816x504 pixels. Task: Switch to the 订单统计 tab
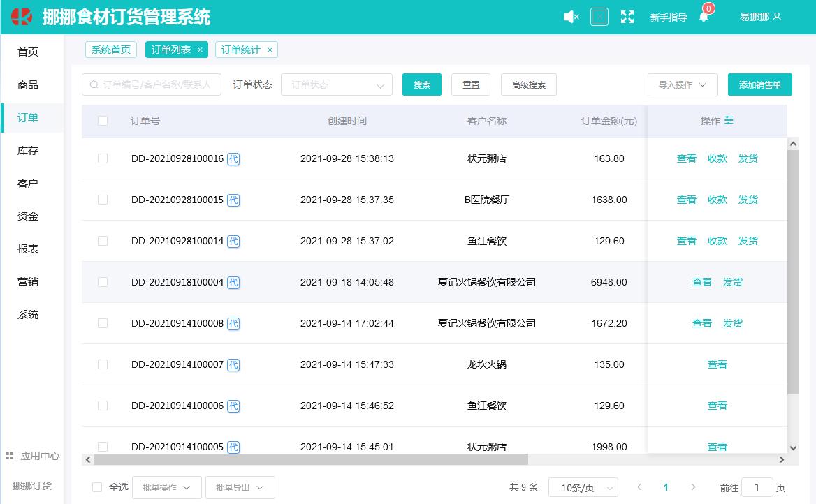[x=240, y=50]
